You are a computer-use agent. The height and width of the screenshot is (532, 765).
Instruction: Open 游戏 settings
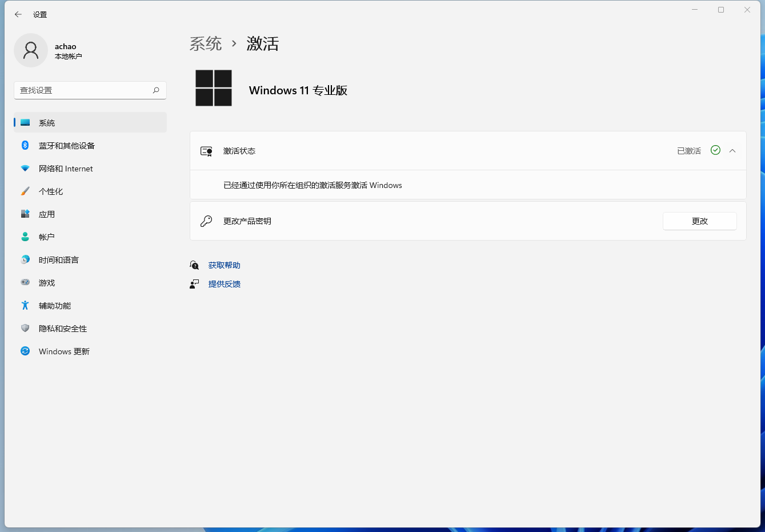tap(90, 283)
